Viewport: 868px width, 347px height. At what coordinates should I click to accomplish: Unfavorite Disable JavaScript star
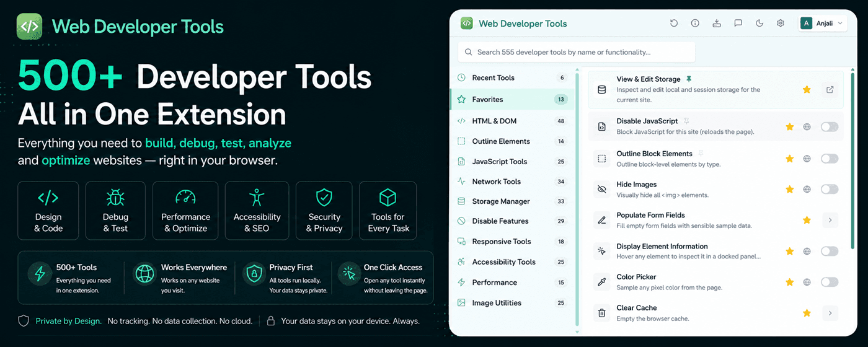790,127
